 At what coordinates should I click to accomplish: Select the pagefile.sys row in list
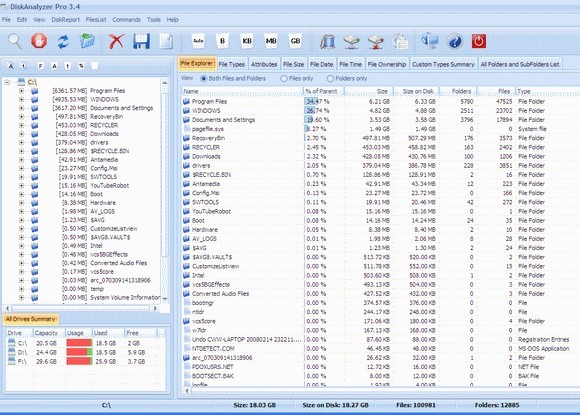point(381,129)
